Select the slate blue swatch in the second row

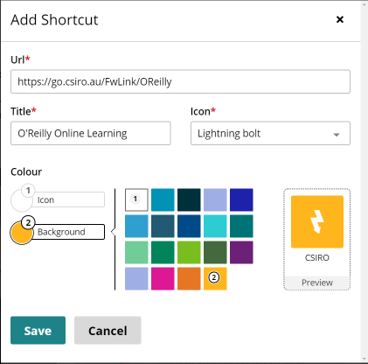[x=163, y=226]
